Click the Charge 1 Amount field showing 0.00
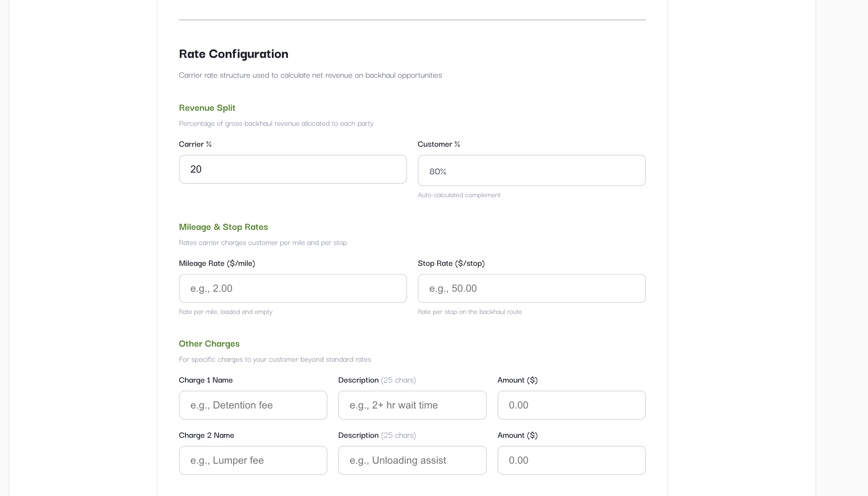 point(571,405)
